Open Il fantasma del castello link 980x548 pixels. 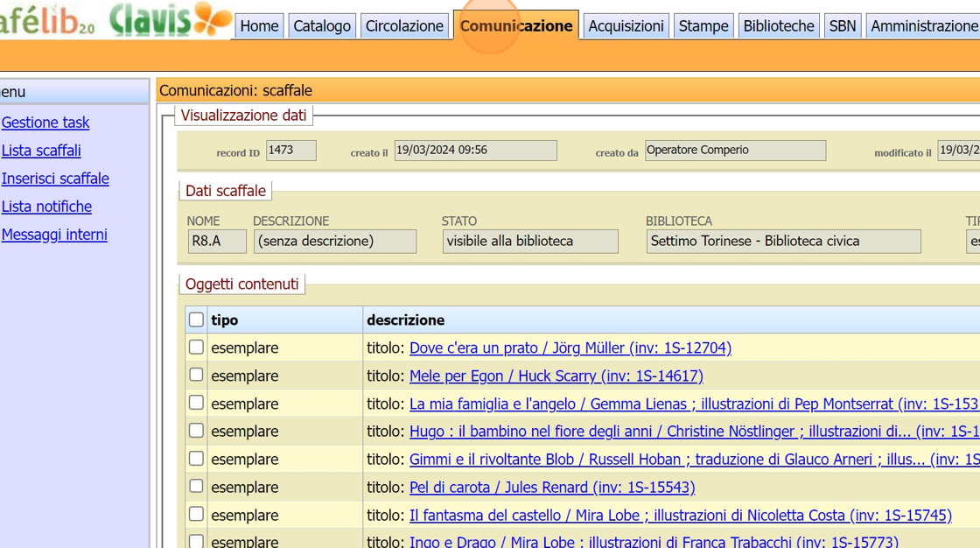pos(681,516)
